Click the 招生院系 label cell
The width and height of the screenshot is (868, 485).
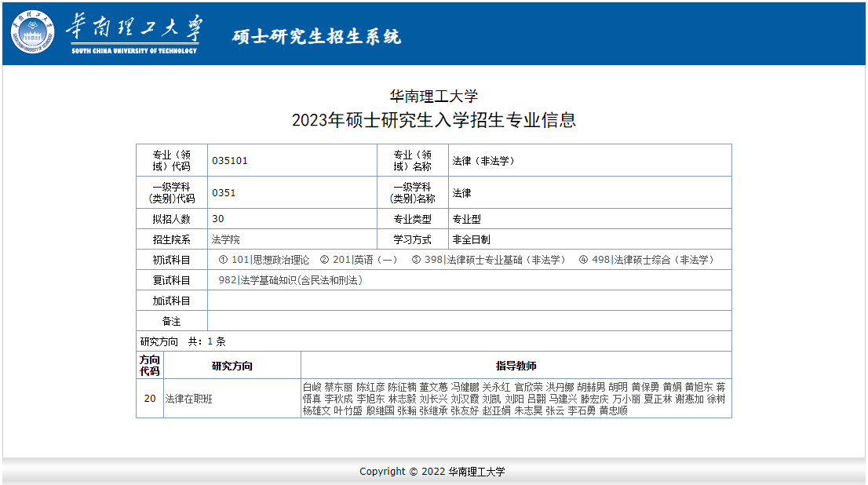pyautogui.click(x=172, y=239)
